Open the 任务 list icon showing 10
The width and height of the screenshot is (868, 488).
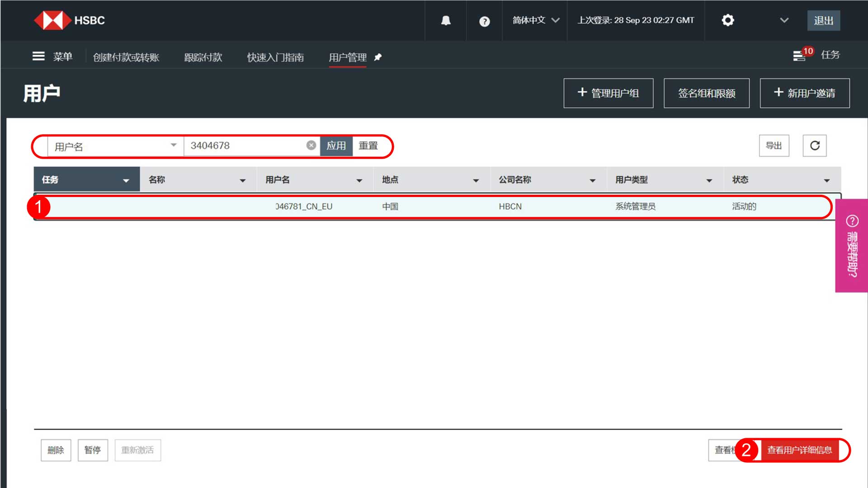(x=799, y=55)
